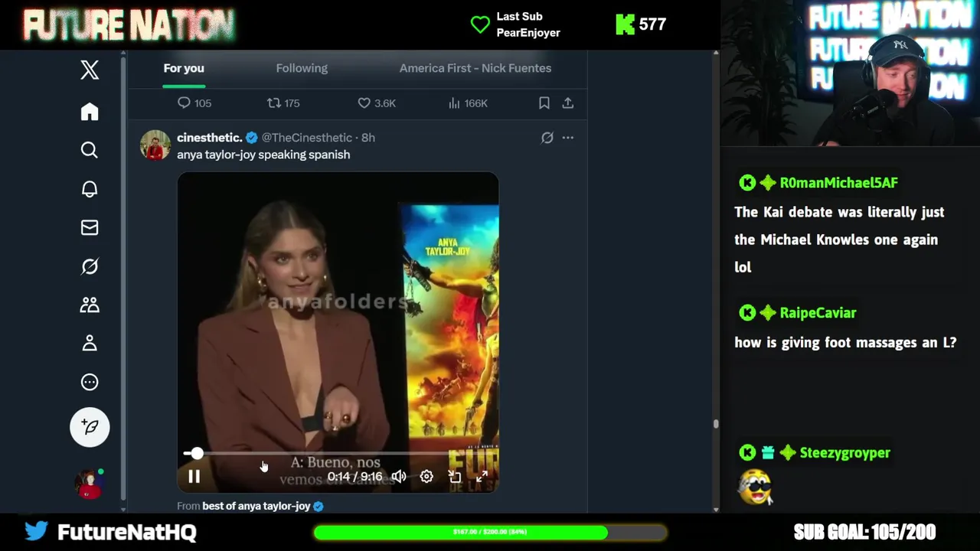Screen dimensions: 980x551
Task: Open video settings gear
Action: coord(426,477)
